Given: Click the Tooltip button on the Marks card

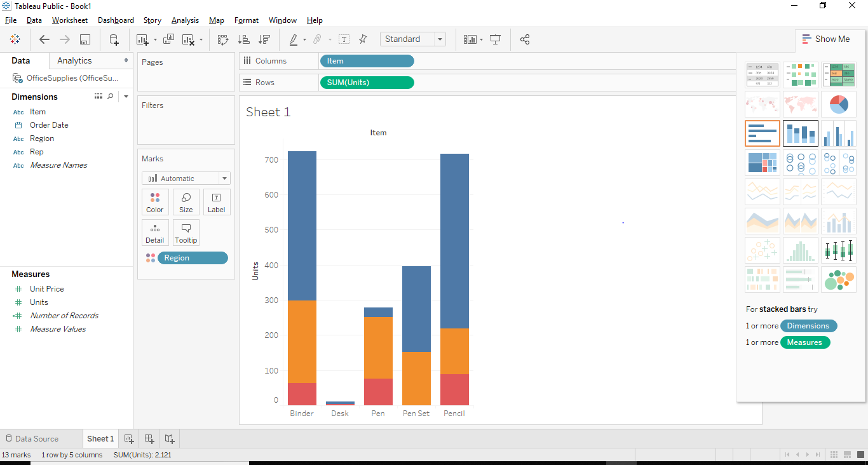Looking at the screenshot, I should (186, 232).
